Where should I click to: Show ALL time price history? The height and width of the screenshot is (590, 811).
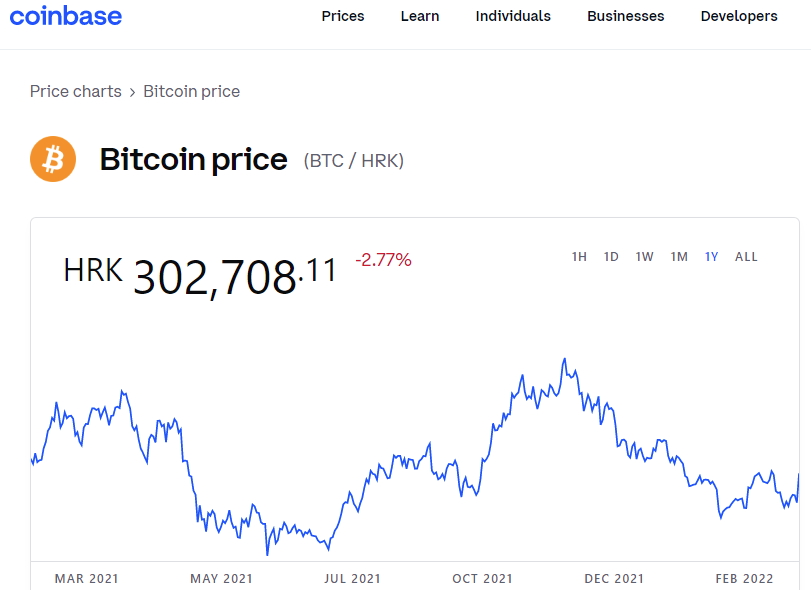pos(746,257)
